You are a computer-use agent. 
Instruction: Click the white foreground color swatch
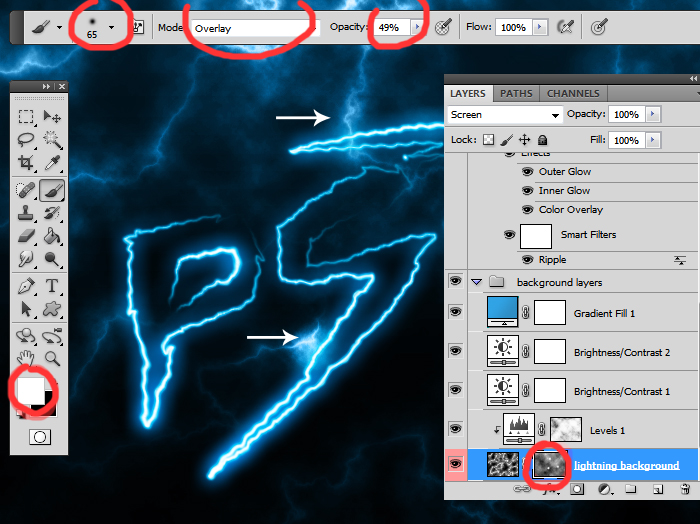click(30, 391)
